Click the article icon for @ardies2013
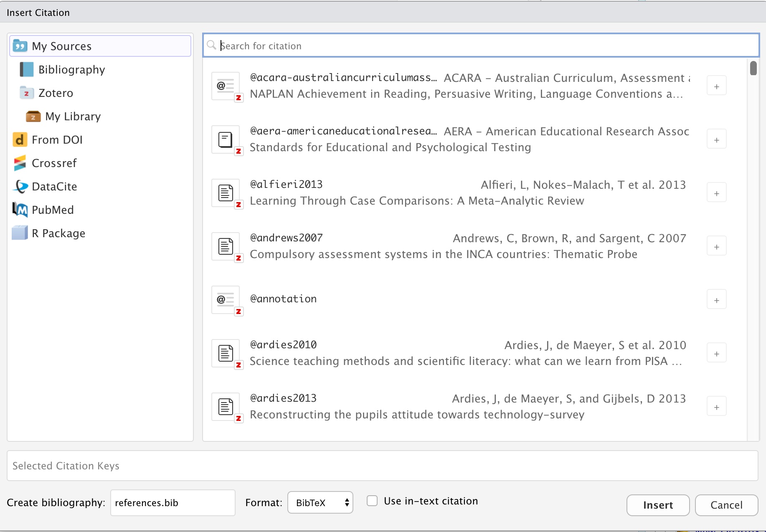The height and width of the screenshot is (532, 766). point(226,407)
